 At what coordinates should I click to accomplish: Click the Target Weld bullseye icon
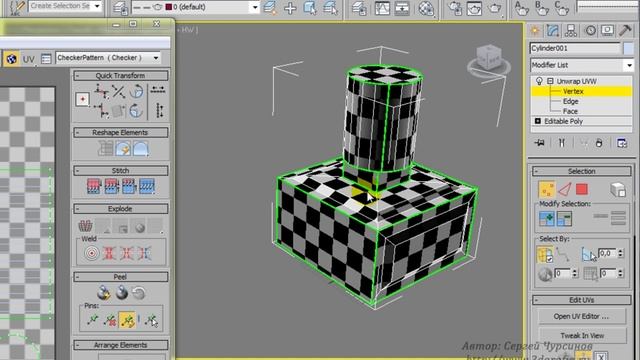[x=92, y=253]
